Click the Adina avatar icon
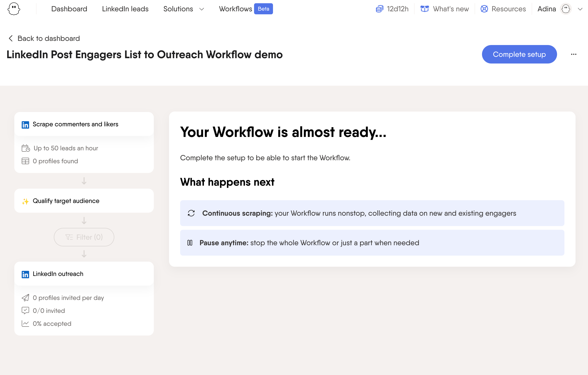Image resolution: width=588 pixels, height=375 pixels. point(566,9)
